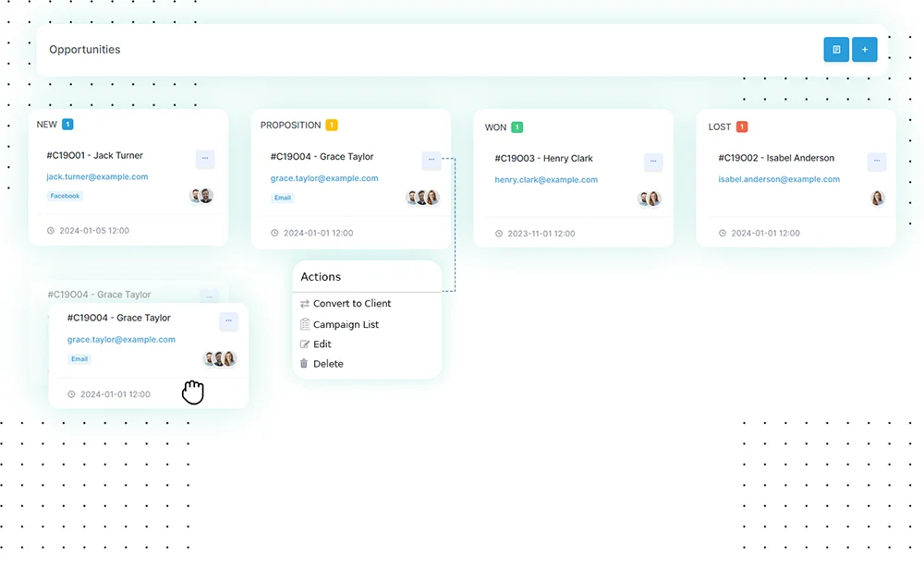
Task: Open the three-dot menu on Jack Turner card
Action: pos(205,159)
